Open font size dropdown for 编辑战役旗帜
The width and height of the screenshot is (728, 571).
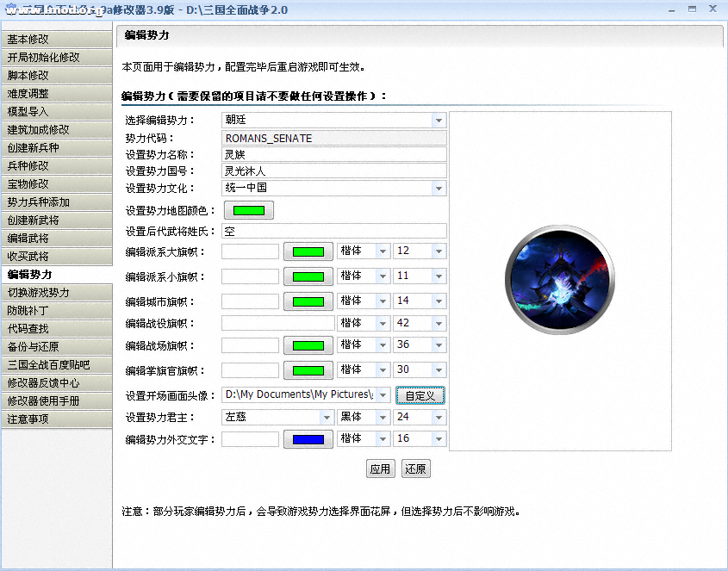439,324
